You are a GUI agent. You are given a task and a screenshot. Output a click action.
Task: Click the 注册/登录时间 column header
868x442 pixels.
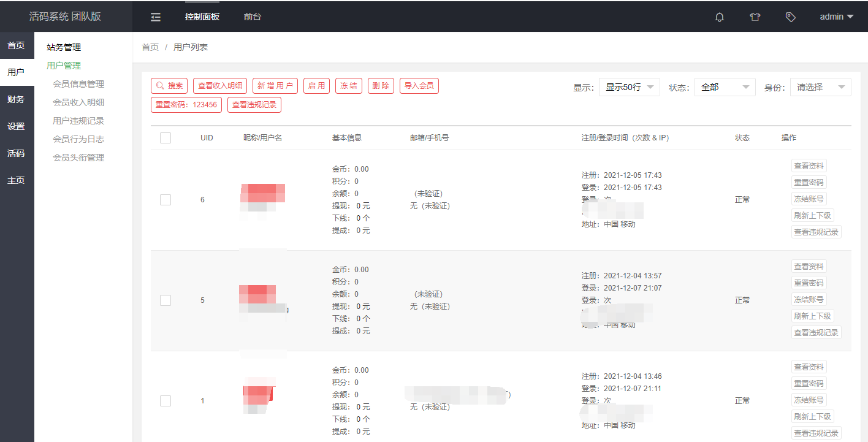click(x=625, y=138)
